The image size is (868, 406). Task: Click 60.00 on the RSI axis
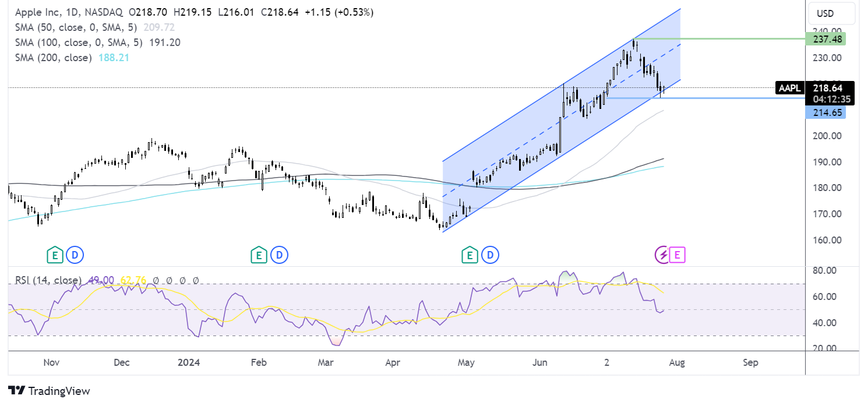pos(825,296)
